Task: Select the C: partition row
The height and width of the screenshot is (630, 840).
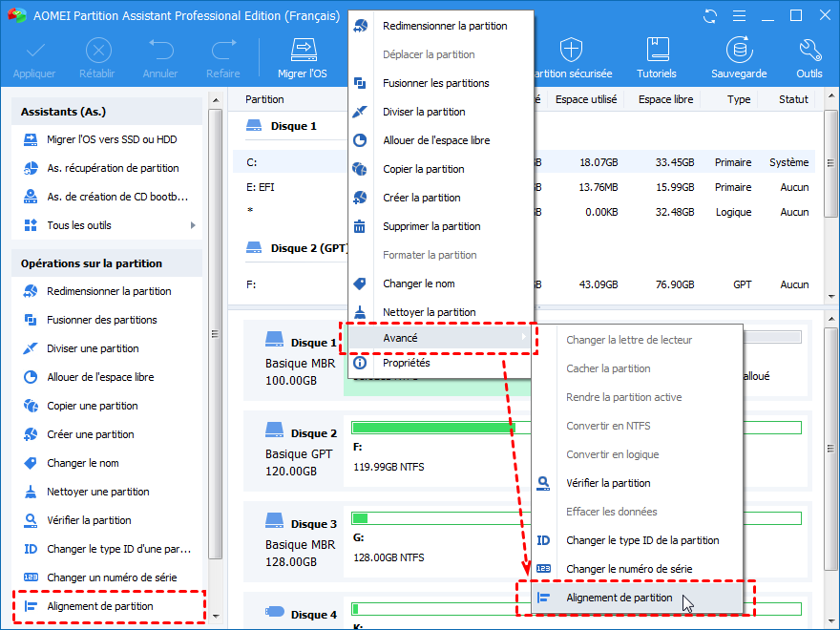Action: tap(524, 162)
